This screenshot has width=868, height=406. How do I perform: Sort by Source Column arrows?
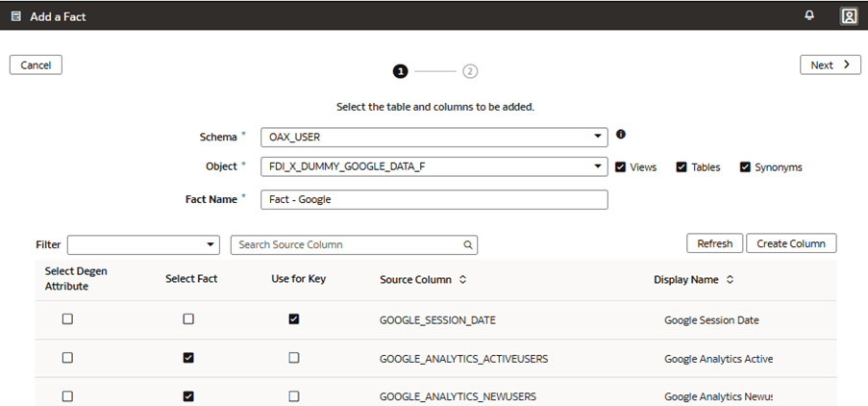tap(462, 280)
